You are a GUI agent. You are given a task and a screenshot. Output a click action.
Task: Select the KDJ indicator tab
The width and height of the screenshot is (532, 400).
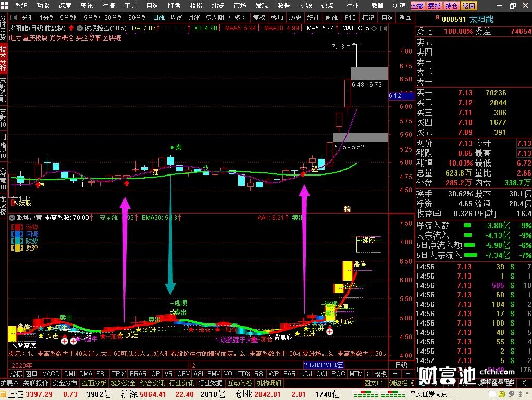[x=306, y=373]
